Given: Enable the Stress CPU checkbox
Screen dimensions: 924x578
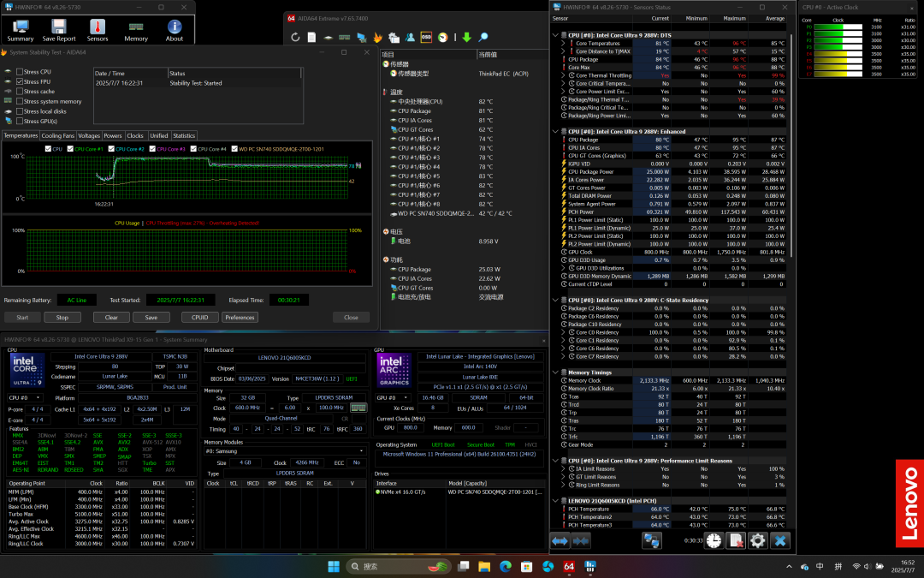Looking at the screenshot, I should (20, 72).
